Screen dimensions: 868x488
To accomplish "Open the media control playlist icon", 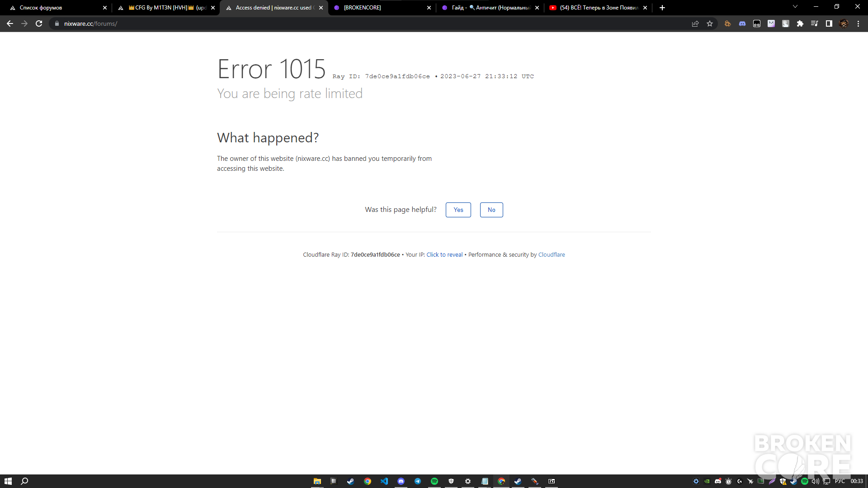I will (815, 23).
